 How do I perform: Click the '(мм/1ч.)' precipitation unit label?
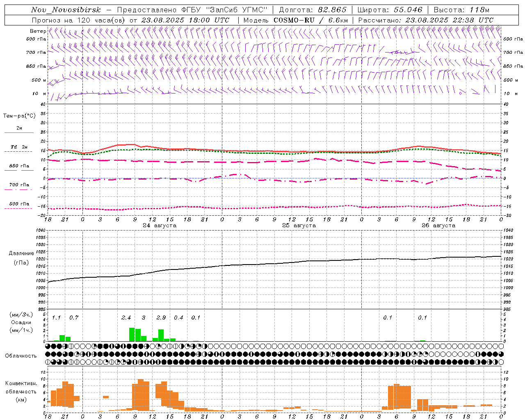21,330
